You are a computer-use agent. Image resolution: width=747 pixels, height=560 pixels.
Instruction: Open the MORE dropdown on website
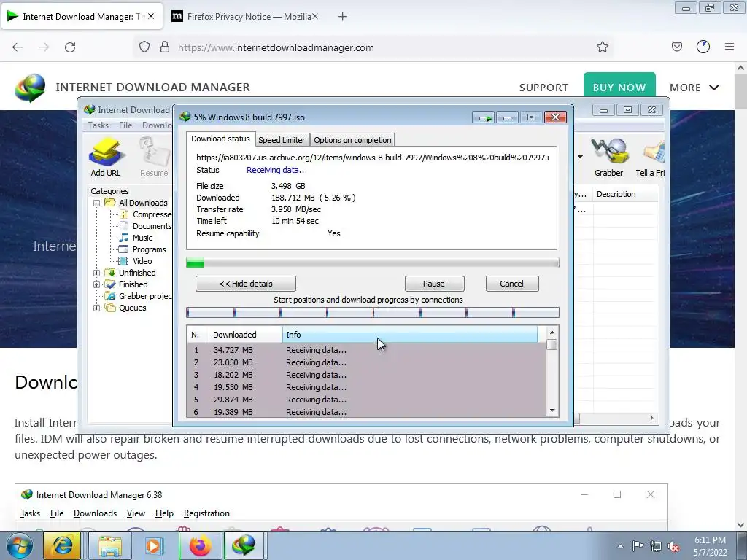pyautogui.click(x=694, y=87)
